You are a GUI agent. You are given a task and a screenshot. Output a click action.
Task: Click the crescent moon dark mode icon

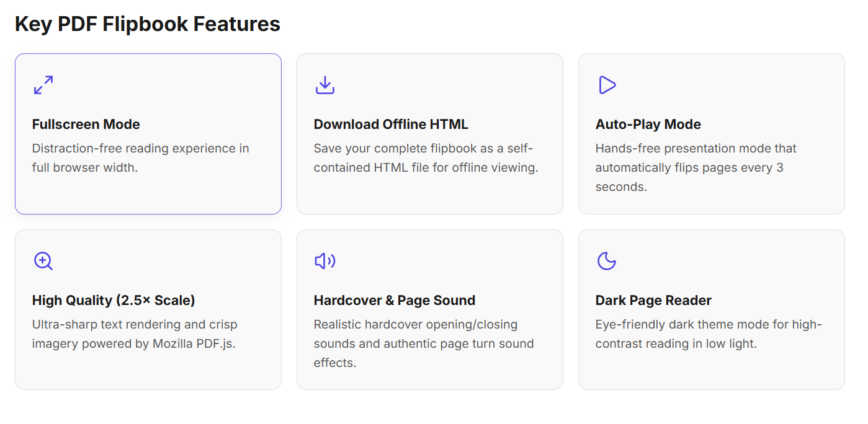coord(607,261)
